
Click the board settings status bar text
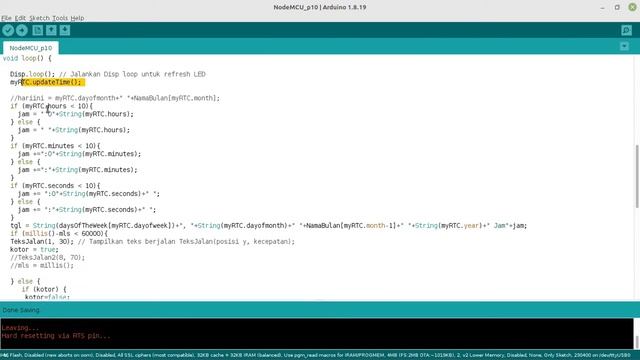pos(317,356)
